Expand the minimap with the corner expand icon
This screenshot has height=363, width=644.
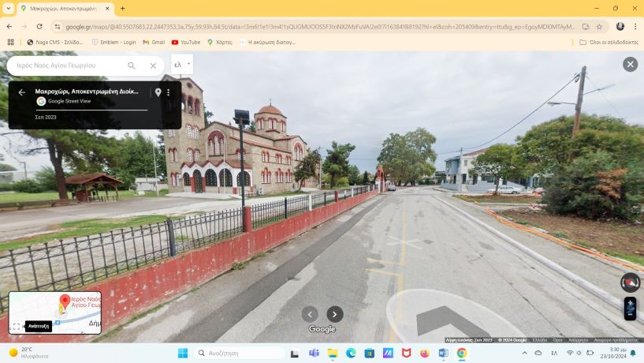click(16, 326)
